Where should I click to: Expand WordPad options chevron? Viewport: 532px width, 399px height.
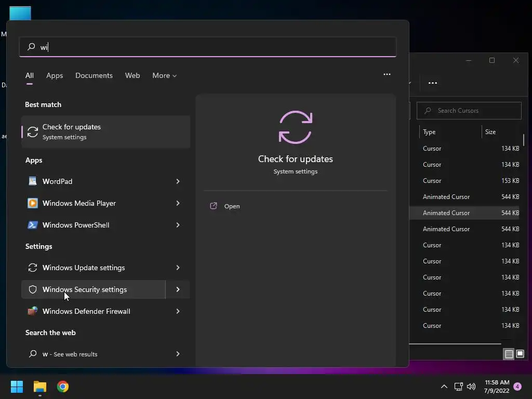[x=178, y=181]
